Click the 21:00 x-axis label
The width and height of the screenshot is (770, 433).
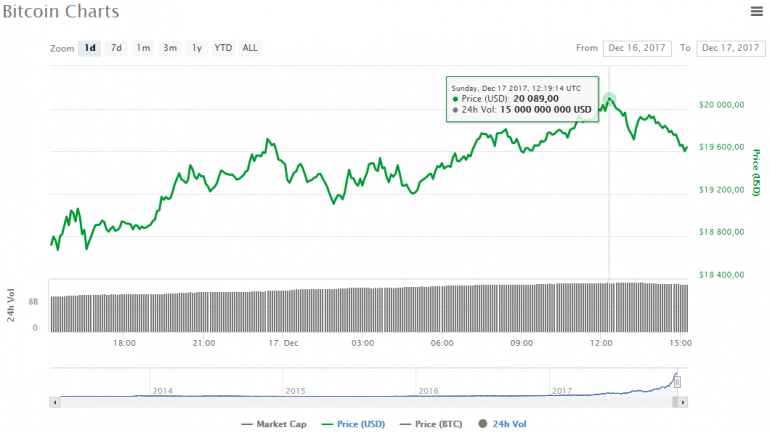pyautogui.click(x=204, y=343)
